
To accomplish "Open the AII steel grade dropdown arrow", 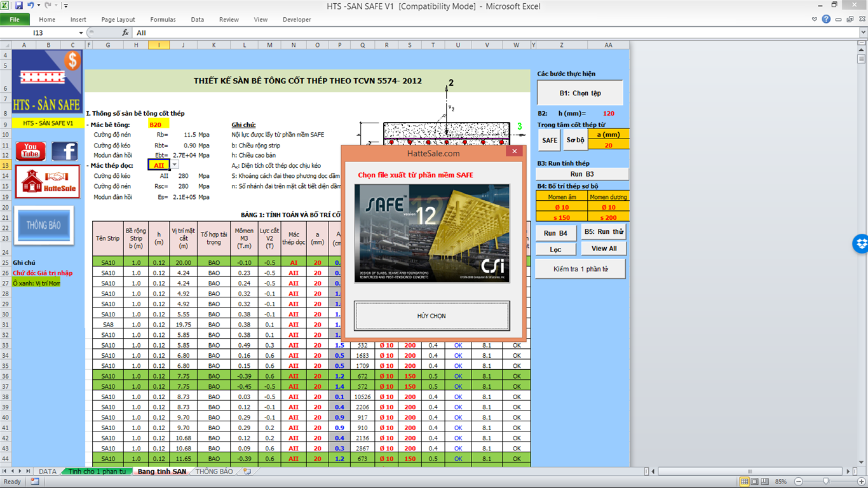I will coord(175,165).
